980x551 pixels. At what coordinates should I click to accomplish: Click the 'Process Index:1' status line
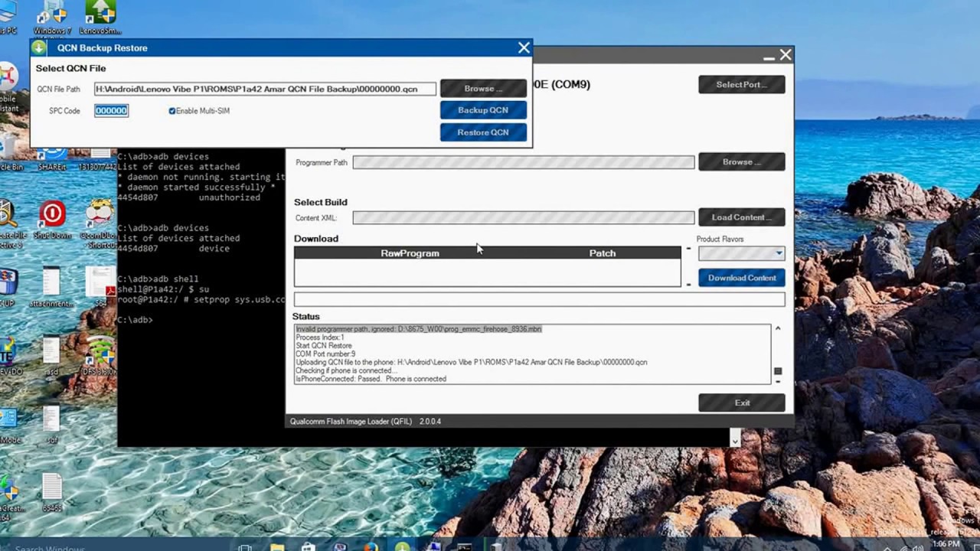(x=320, y=337)
